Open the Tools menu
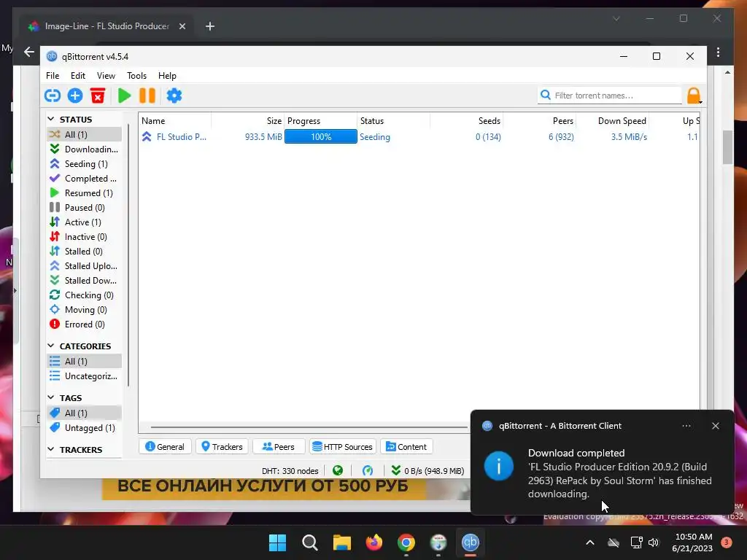The image size is (747, 560). click(x=136, y=76)
